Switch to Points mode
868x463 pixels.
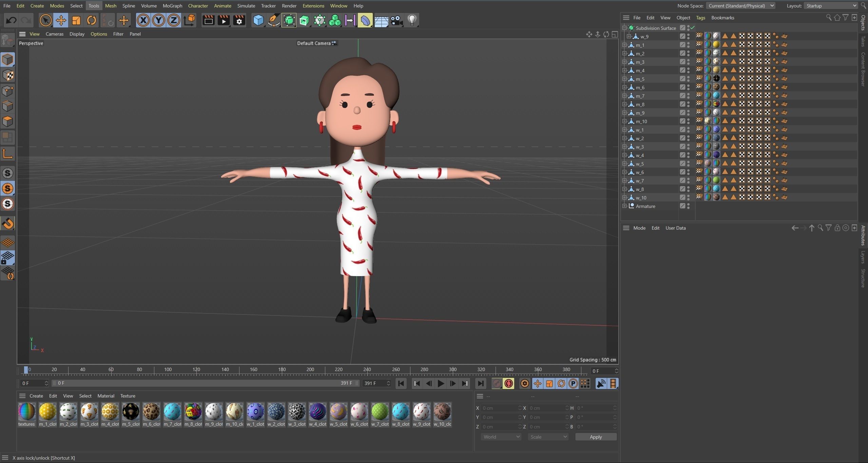tap(8, 91)
